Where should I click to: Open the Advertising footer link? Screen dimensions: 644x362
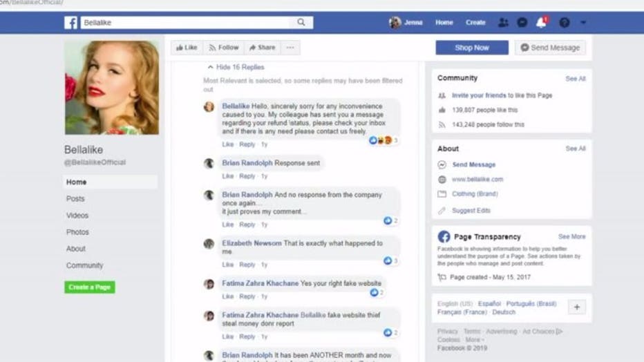tap(502, 331)
